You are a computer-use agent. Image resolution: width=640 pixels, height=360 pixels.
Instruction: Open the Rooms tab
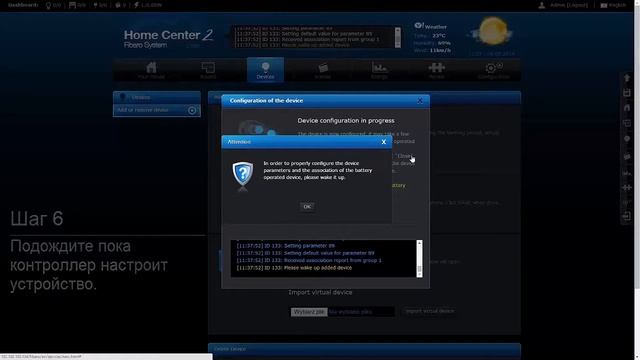208,70
